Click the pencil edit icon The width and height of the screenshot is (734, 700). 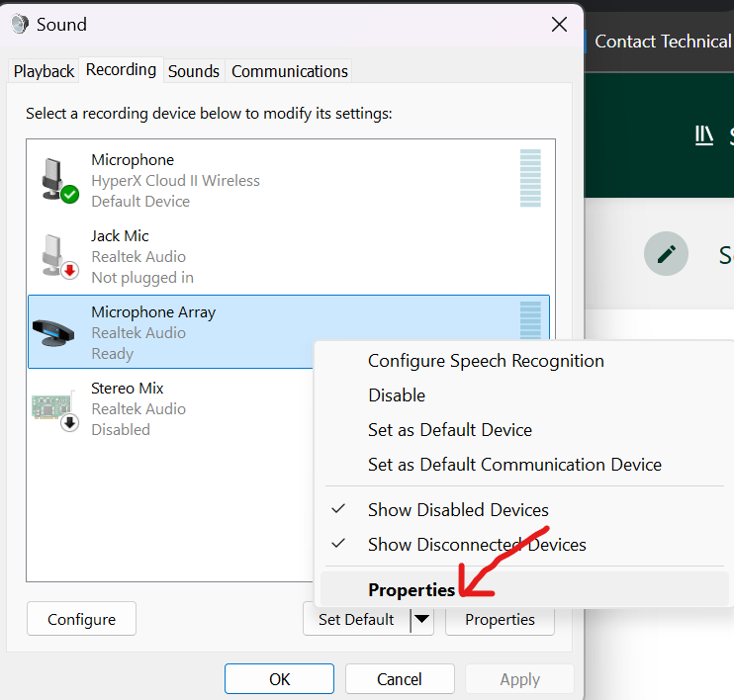[666, 254]
